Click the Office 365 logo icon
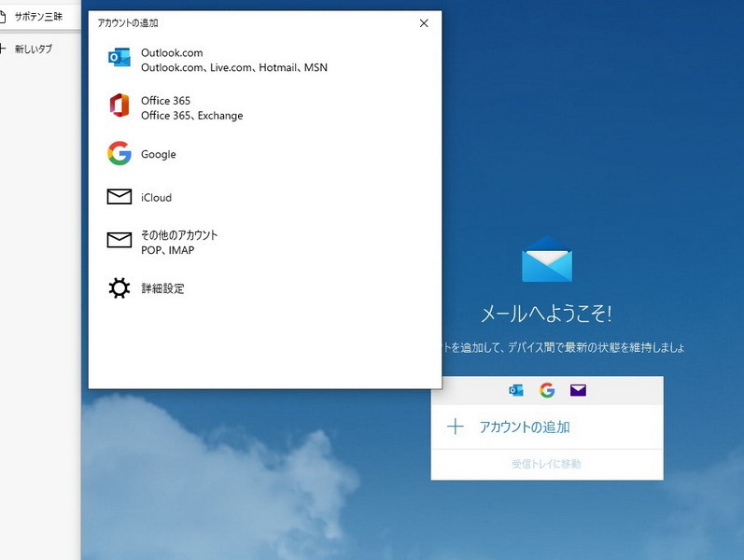Viewport: 744px width, 560px height. coord(119,105)
